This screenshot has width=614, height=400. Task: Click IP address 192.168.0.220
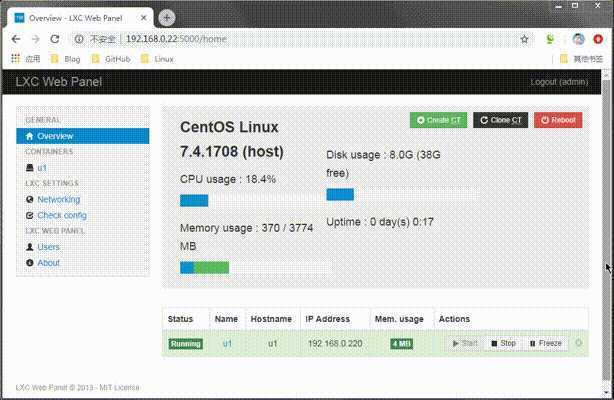335,344
